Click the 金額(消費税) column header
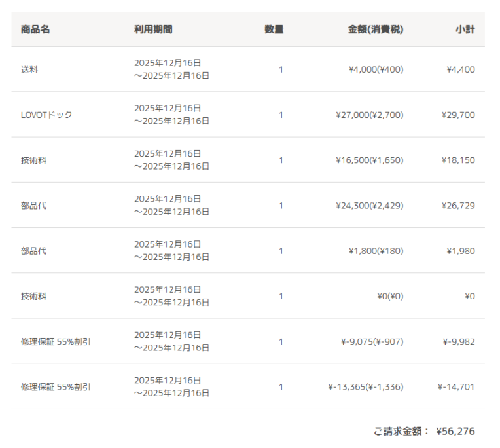This screenshot has width=500, height=448. pyautogui.click(x=375, y=29)
